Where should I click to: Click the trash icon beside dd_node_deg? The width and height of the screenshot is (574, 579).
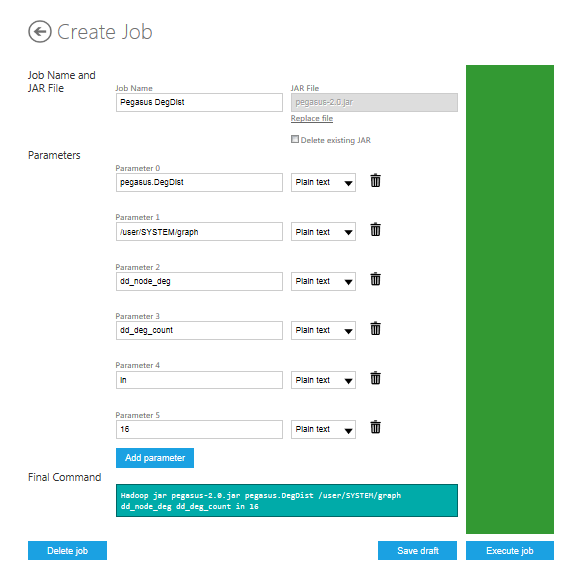[x=375, y=279]
